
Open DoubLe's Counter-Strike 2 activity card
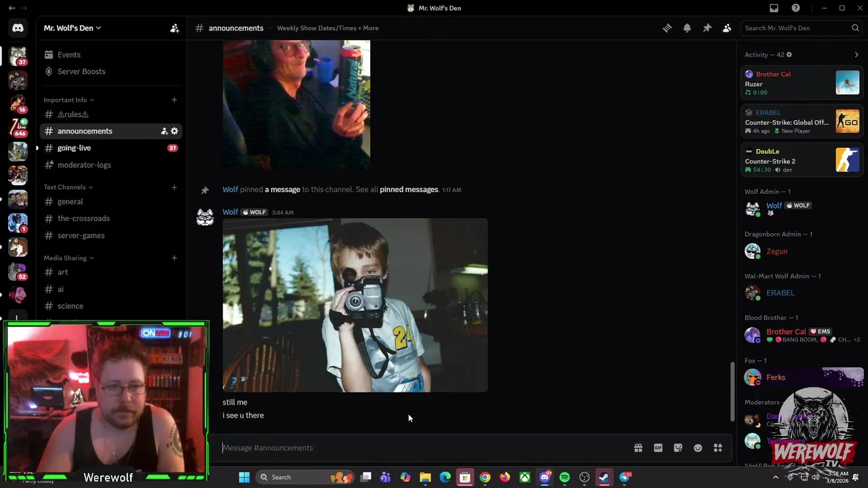[802, 160]
